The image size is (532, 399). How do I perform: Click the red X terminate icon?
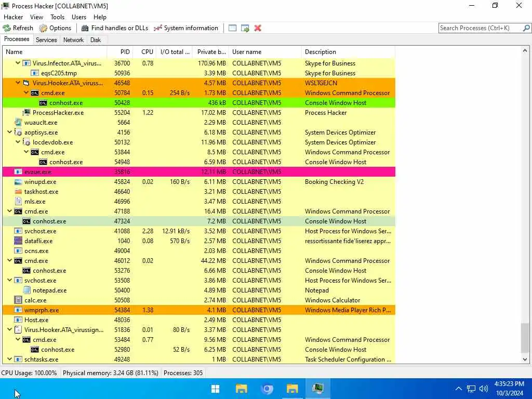258,28
